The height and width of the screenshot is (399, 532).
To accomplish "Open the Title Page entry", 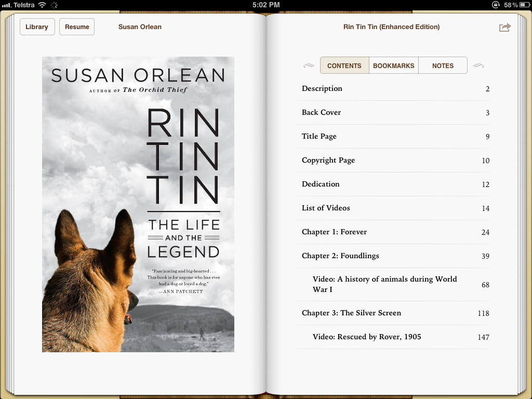I will click(x=319, y=137).
